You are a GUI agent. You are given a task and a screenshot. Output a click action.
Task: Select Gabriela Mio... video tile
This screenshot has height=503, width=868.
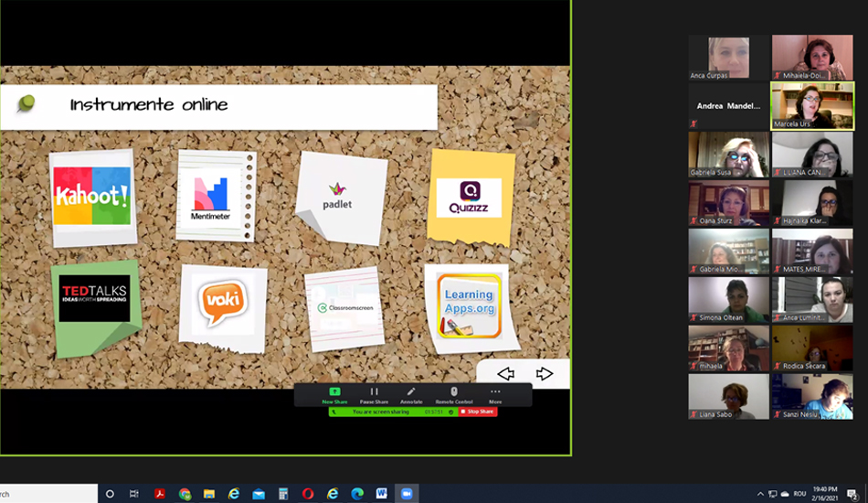click(728, 251)
